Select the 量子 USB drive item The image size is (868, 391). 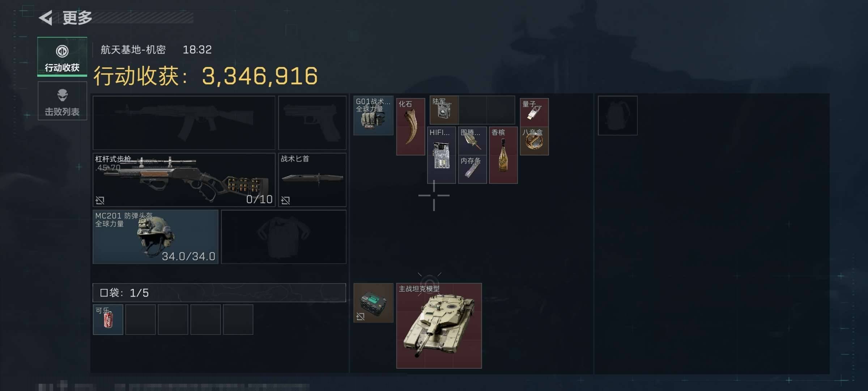click(534, 113)
